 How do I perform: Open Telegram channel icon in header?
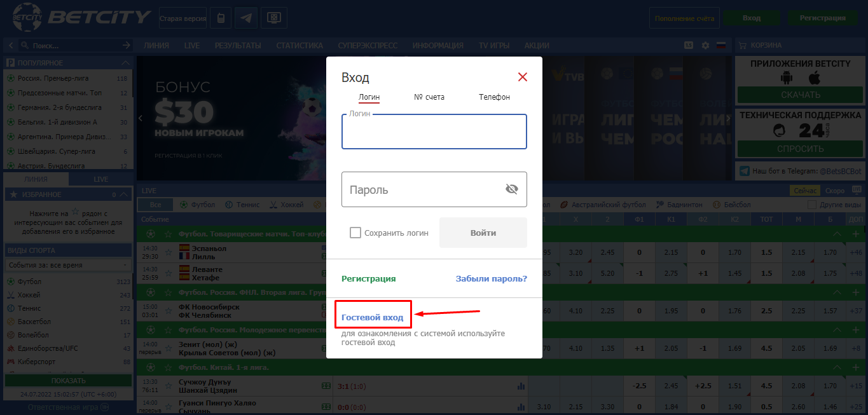[245, 18]
